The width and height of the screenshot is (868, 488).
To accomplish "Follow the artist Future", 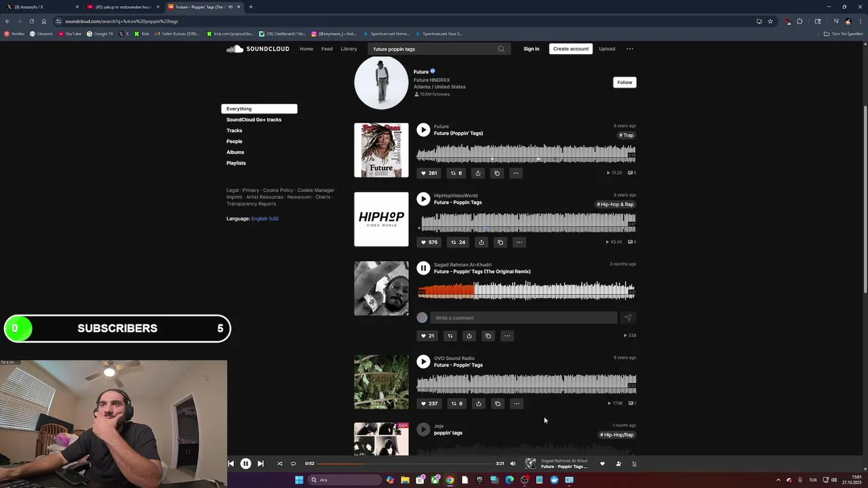I will (625, 82).
